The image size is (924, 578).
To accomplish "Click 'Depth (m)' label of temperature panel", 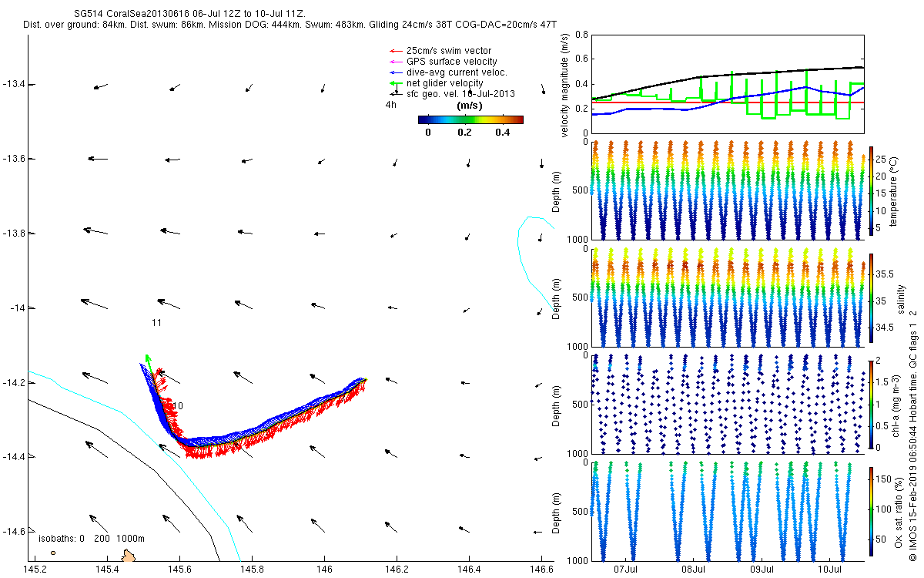I will (557, 190).
